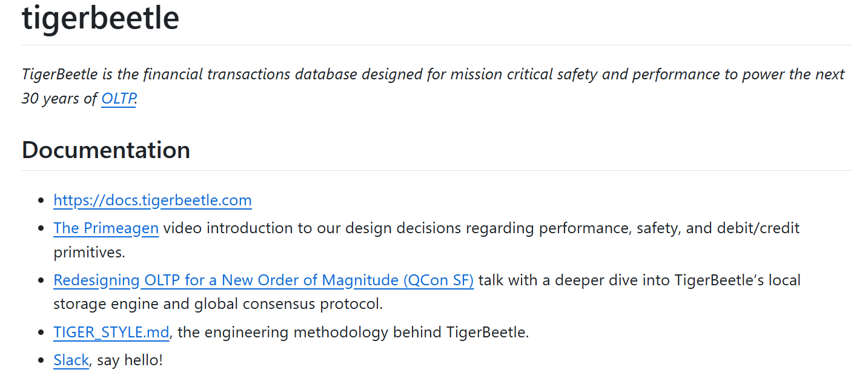Click the bullet beside the Slack item

[x=41, y=360]
